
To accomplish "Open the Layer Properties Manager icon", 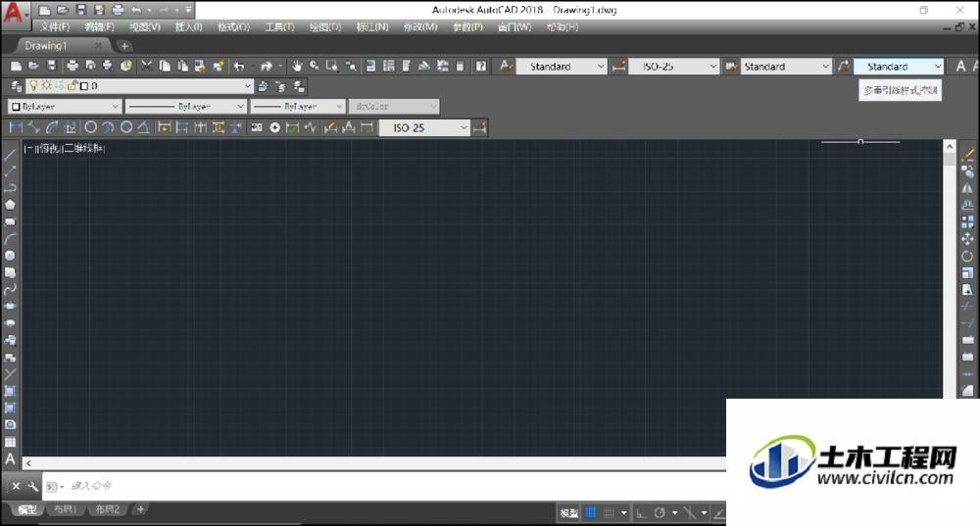I will 17,86.
